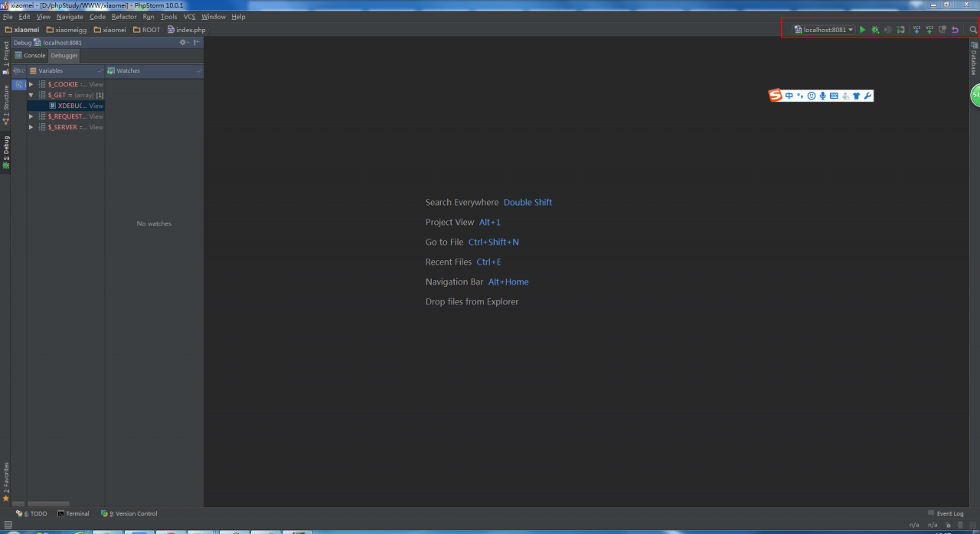Click the Debug panel hide icon
Viewport: 980px width, 534px height.
(197, 43)
